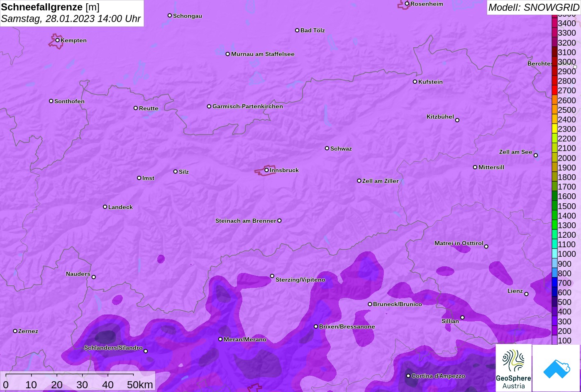Click the Garmisch-Partenkirchen label
Viewport: 581px width, 392px height.
[248, 106]
